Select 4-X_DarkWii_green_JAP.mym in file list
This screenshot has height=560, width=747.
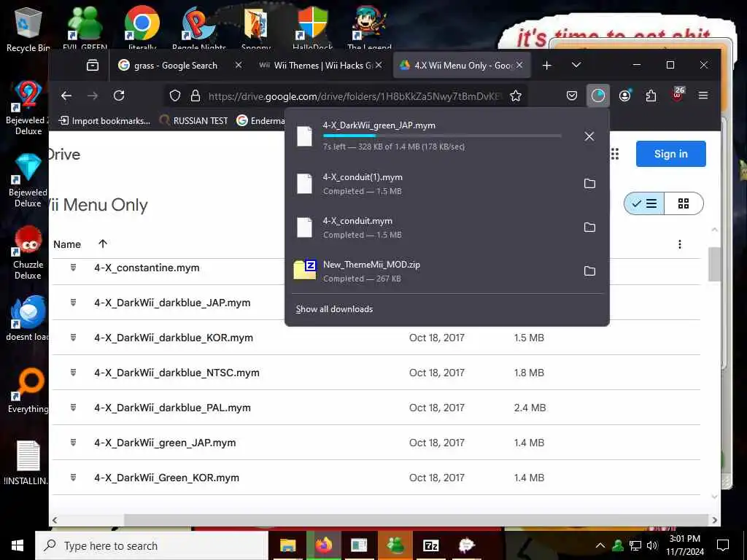tap(165, 443)
